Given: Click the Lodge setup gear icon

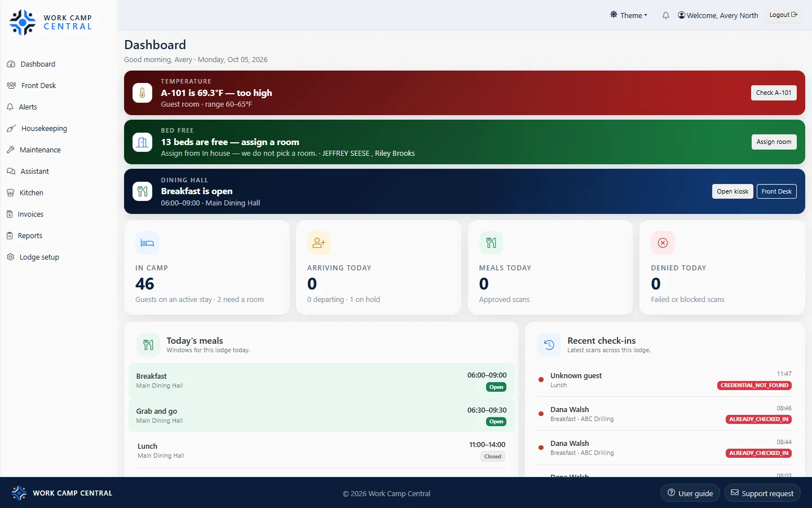Looking at the screenshot, I should [10, 257].
